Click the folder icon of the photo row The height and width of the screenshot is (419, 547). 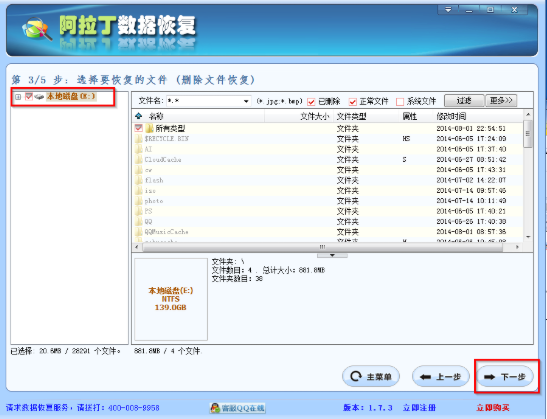139,201
